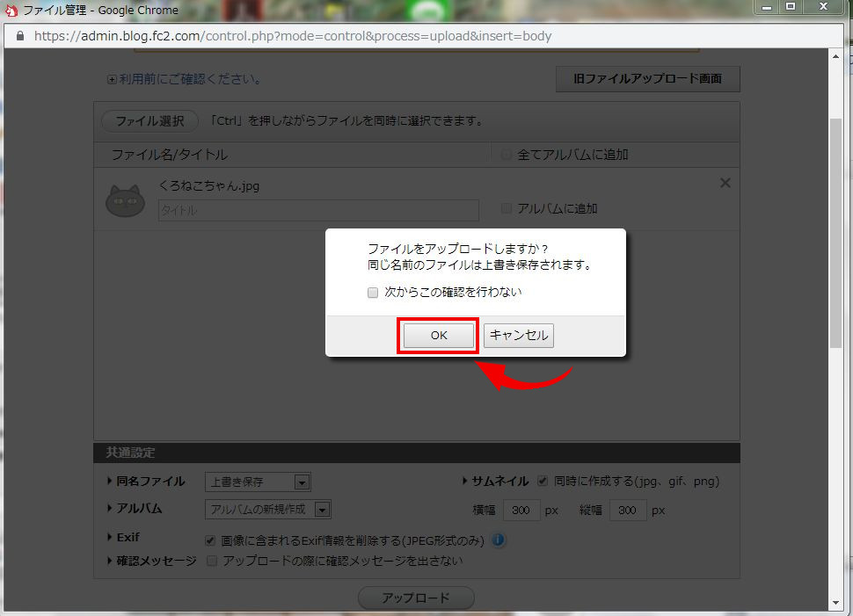Remove くろねこちゃん.jpg with the X icon
The width and height of the screenshot is (853, 616).
[x=725, y=184]
